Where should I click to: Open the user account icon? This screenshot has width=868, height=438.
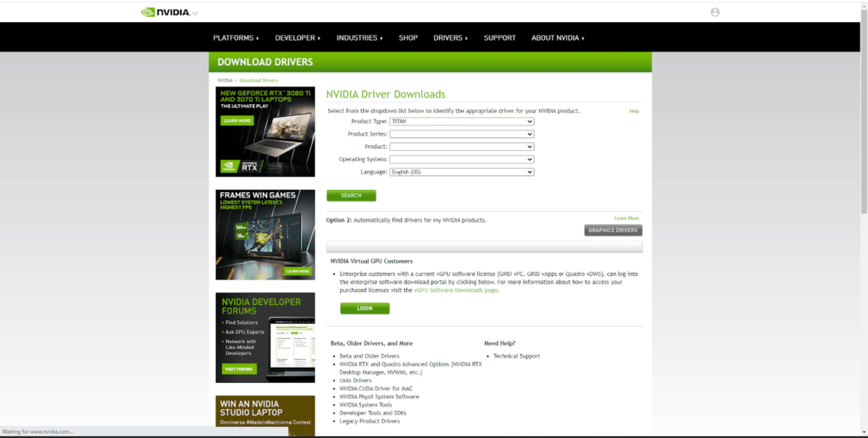[x=715, y=12]
